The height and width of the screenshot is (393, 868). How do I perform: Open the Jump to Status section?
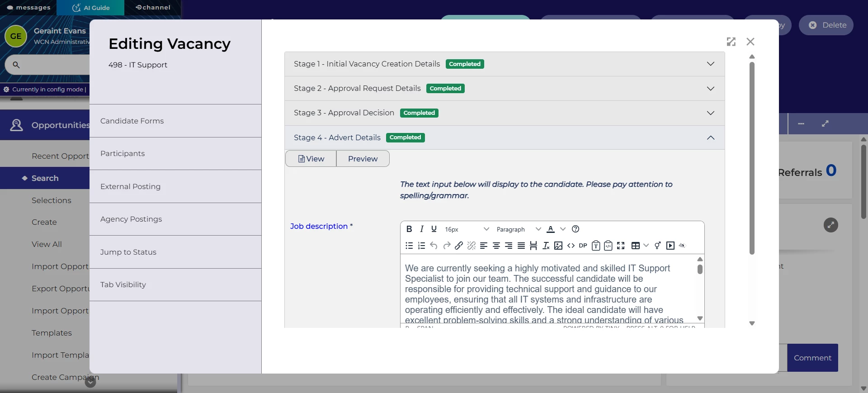(175, 252)
